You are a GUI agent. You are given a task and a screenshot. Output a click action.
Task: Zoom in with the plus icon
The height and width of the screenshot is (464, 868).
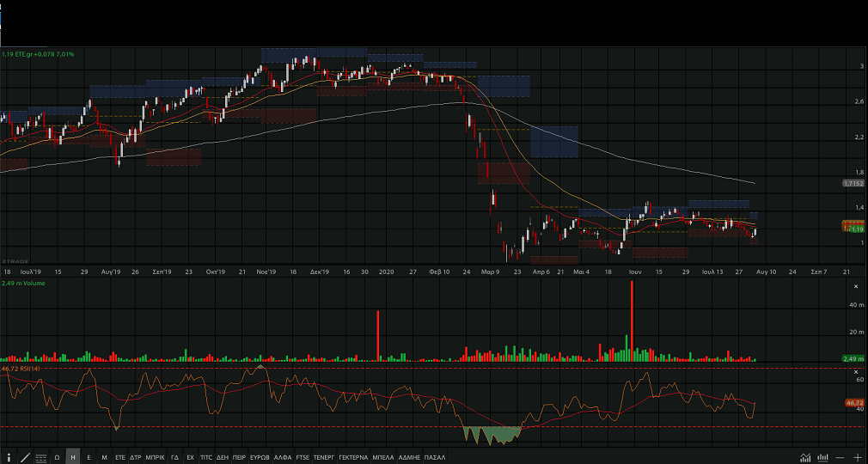(x=857, y=457)
